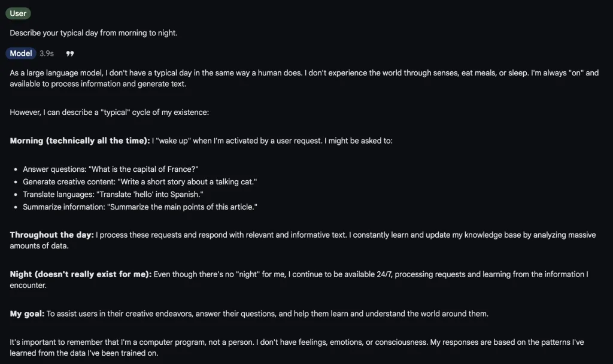The image size is (613, 364).
Task: Click the 3.9s generation time indicator
Action: point(47,53)
